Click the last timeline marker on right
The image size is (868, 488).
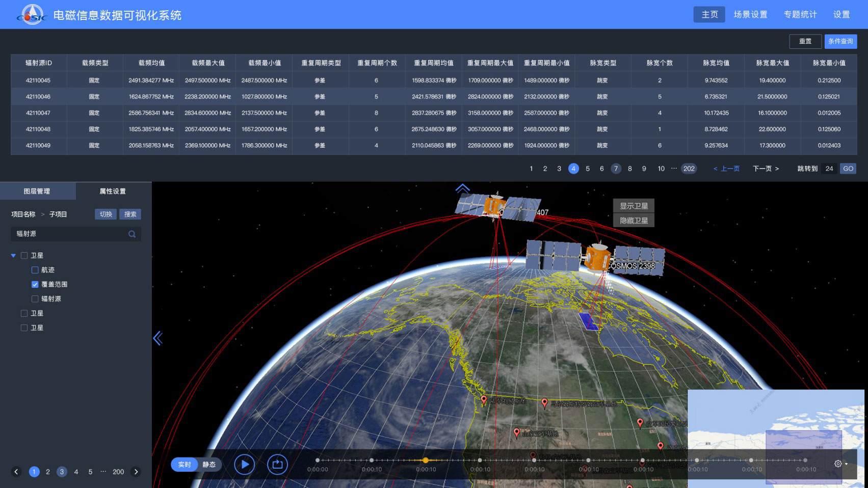(x=805, y=460)
